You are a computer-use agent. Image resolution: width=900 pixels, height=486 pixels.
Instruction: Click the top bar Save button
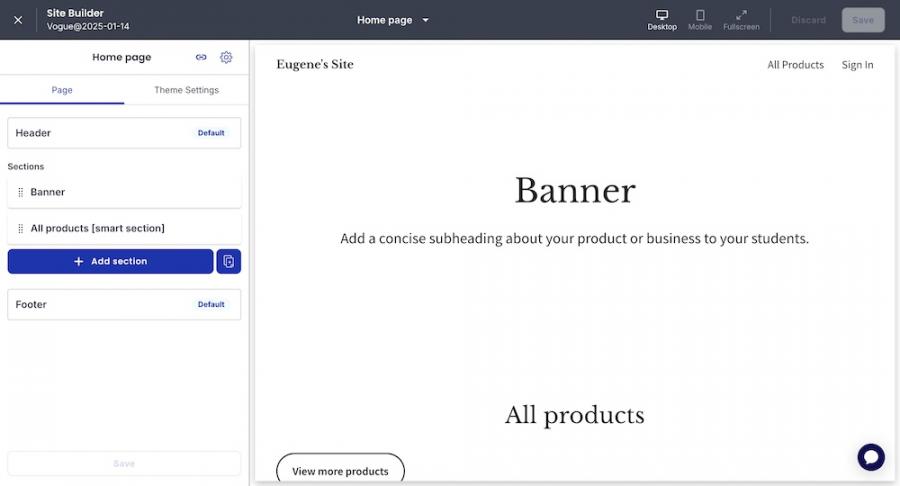click(862, 20)
